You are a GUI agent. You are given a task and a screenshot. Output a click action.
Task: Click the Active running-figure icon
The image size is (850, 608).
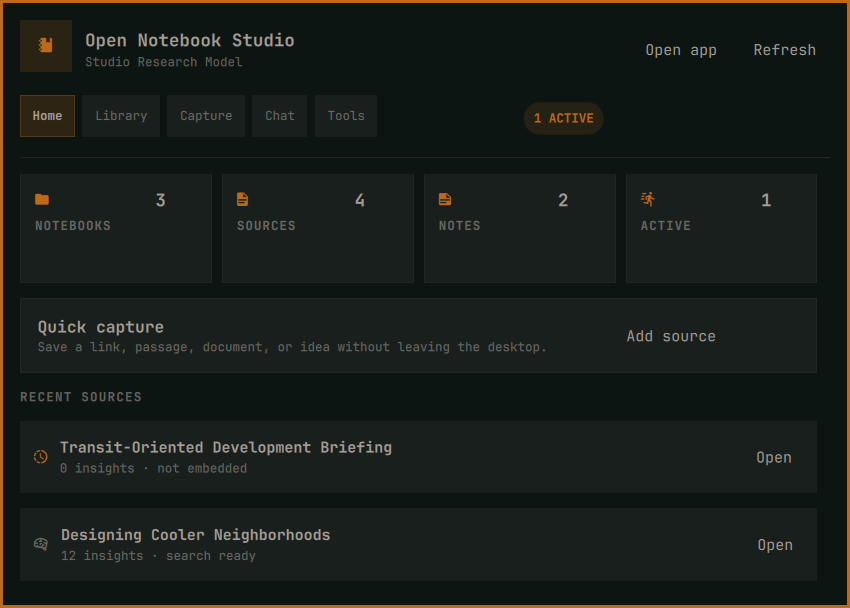647,199
